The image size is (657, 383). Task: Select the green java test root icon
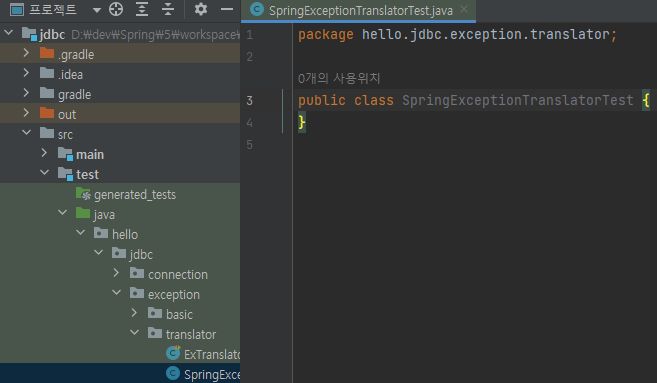83,213
